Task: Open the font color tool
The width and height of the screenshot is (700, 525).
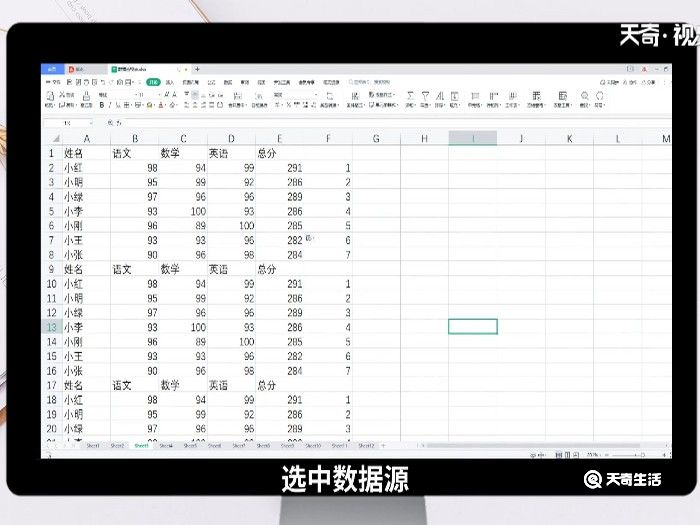Action: [x=161, y=105]
